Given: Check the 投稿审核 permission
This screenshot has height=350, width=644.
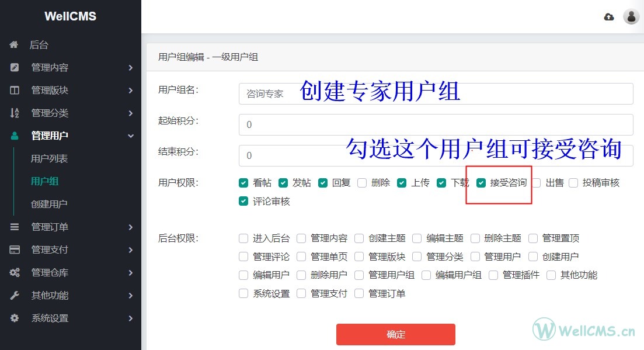Looking at the screenshot, I should coord(573,183).
